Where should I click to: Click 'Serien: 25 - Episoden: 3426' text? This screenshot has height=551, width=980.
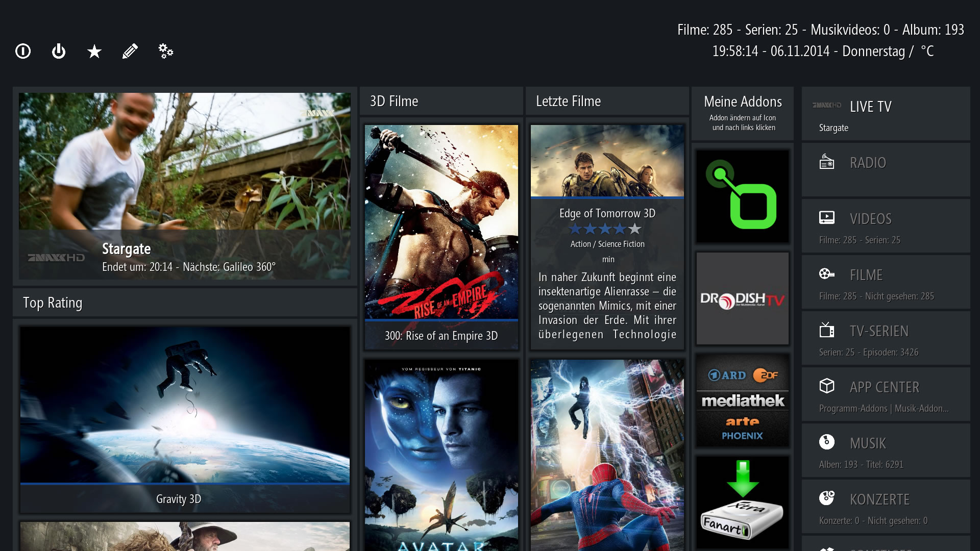pos(869,352)
